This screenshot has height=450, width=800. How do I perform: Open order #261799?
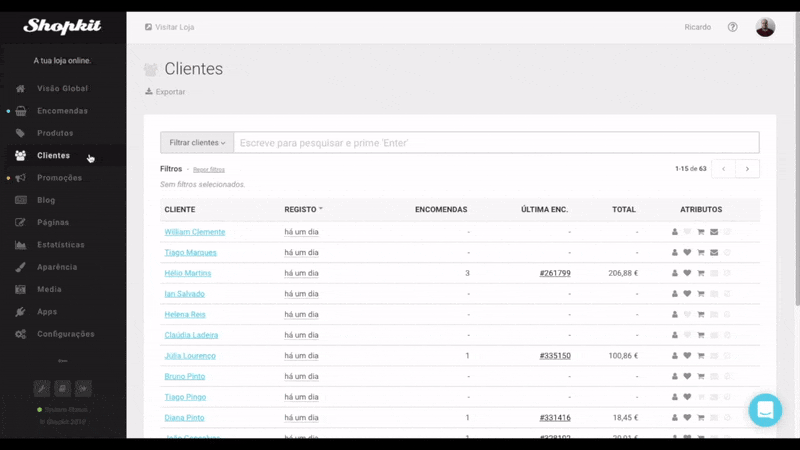pyautogui.click(x=555, y=273)
